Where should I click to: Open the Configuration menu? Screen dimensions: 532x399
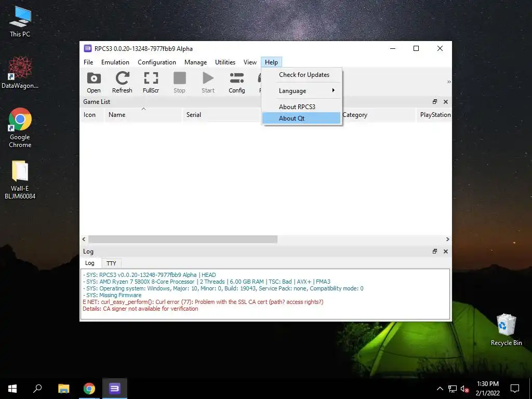click(x=157, y=62)
